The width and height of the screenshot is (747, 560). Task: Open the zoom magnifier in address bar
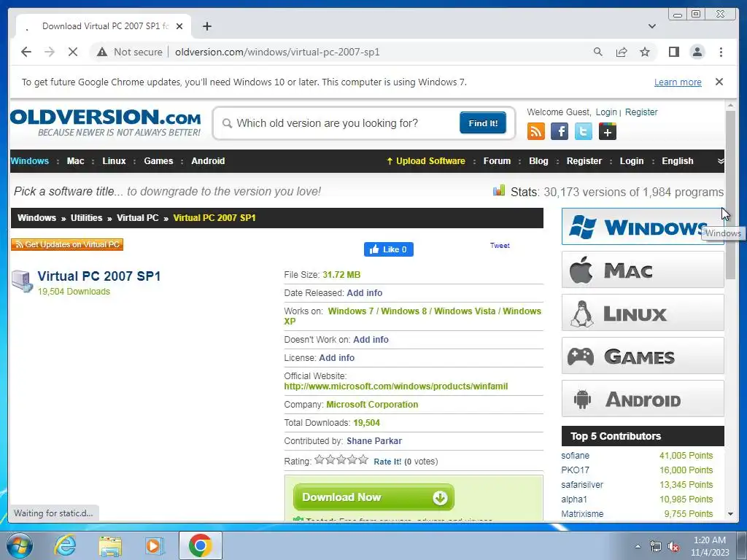pos(598,52)
